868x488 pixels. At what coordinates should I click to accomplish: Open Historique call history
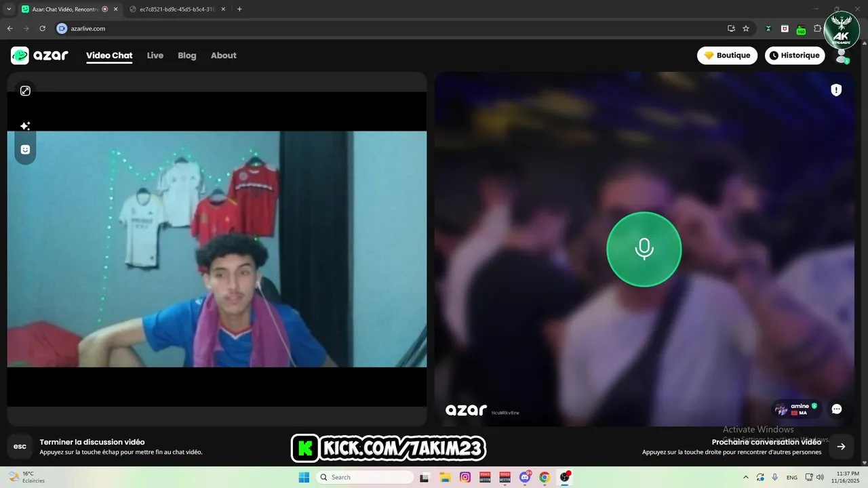(x=795, y=56)
